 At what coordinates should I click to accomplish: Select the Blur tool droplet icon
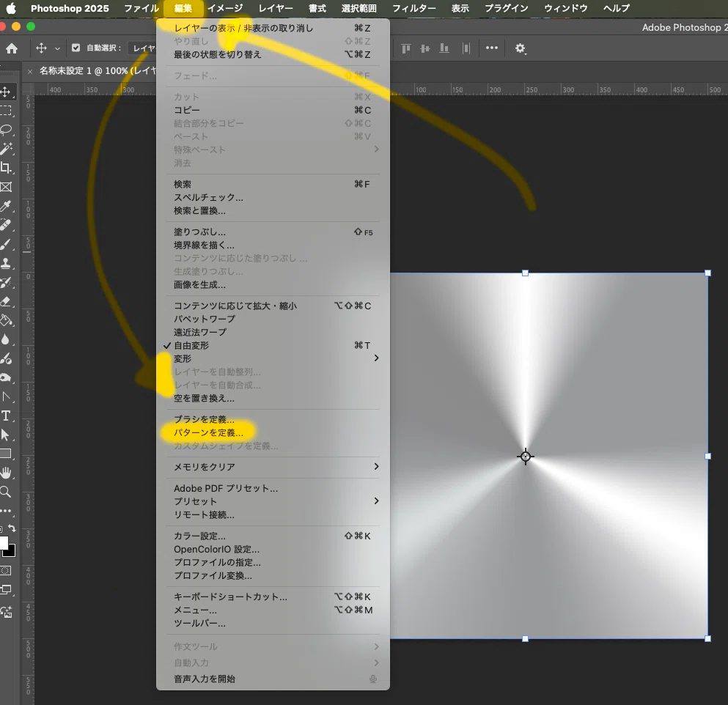(6, 339)
